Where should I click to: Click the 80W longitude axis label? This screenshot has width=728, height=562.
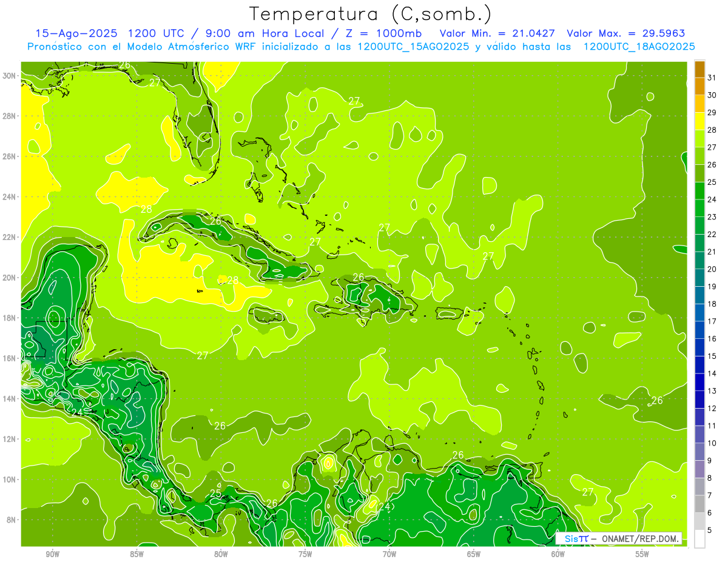pos(221,554)
